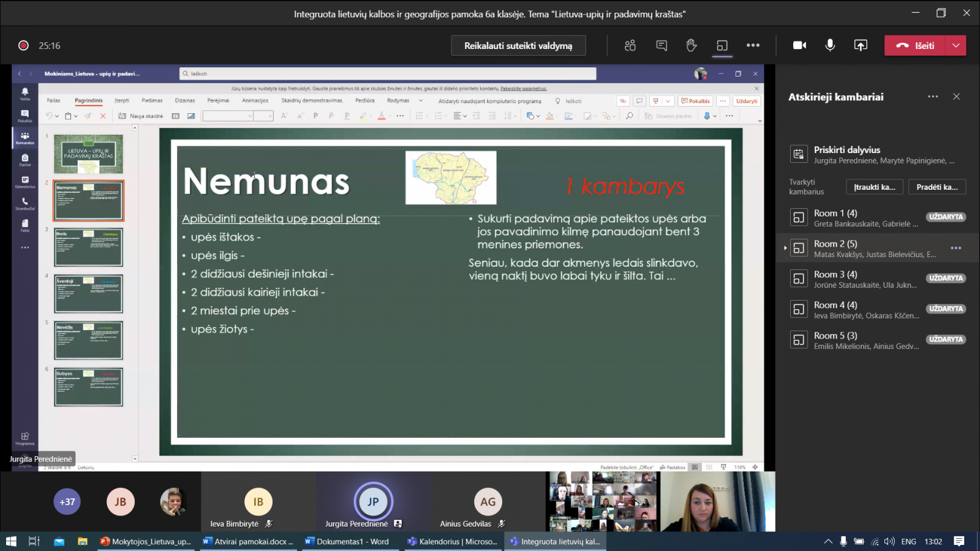
Task: Switch to the Įterpti ribbon tab
Action: click(x=122, y=100)
